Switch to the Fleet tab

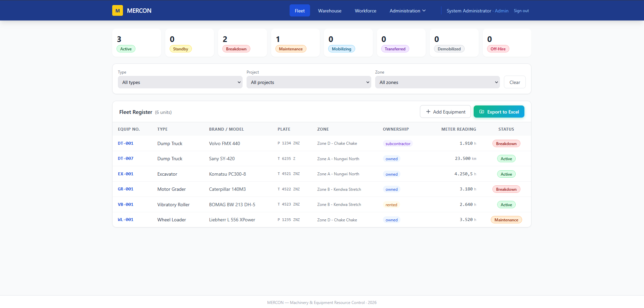pos(300,11)
